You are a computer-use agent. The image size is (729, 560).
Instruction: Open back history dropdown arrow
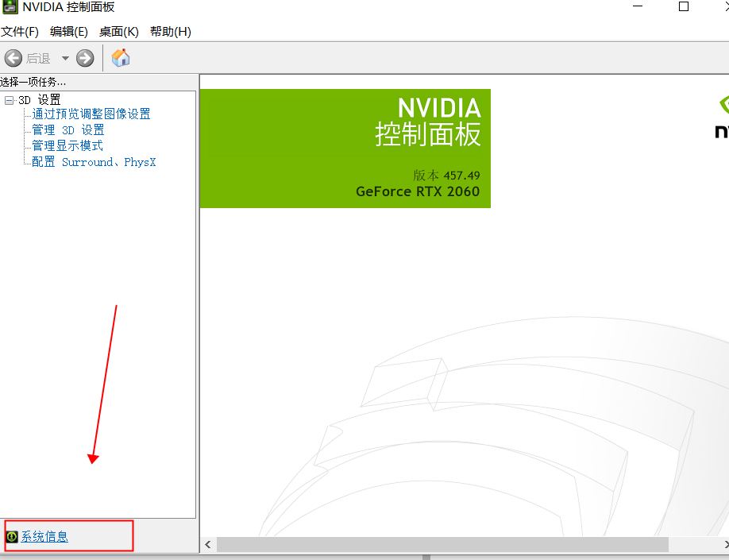65,58
